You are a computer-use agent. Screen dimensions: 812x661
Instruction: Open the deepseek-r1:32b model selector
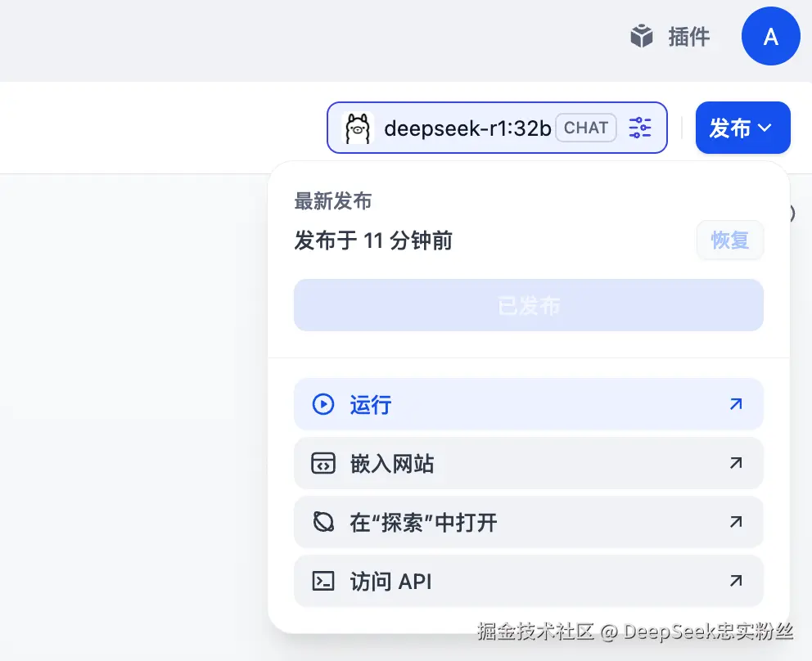pos(497,128)
